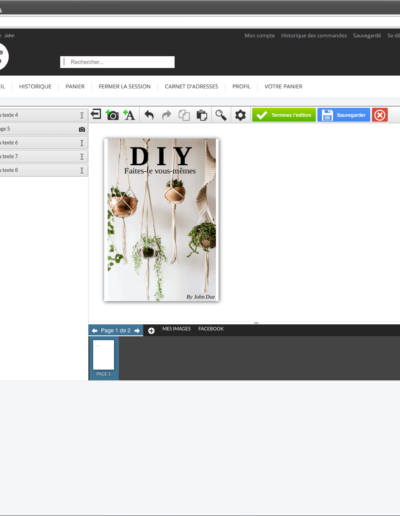Image resolution: width=400 pixels, height=516 pixels.
Task: Click the panel resize handle above page bar
Action: pyautogui.click(x=256, y=323)
